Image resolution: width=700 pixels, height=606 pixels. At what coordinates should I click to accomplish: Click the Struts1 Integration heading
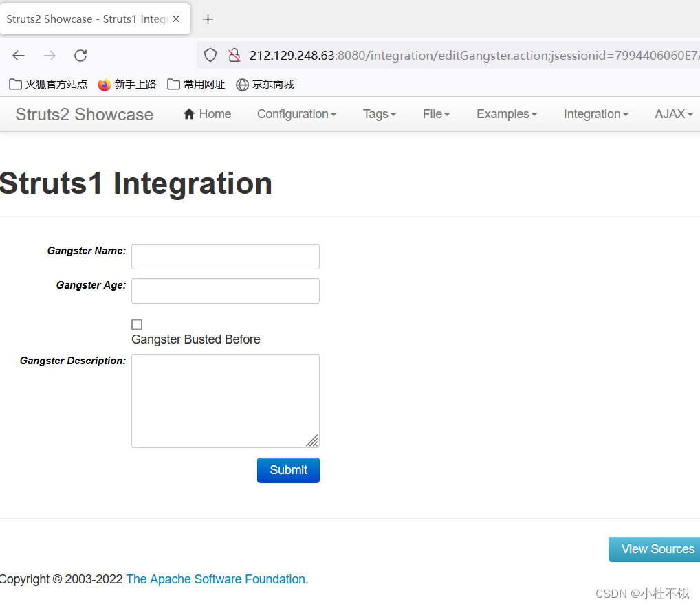(x=135, y=183)
